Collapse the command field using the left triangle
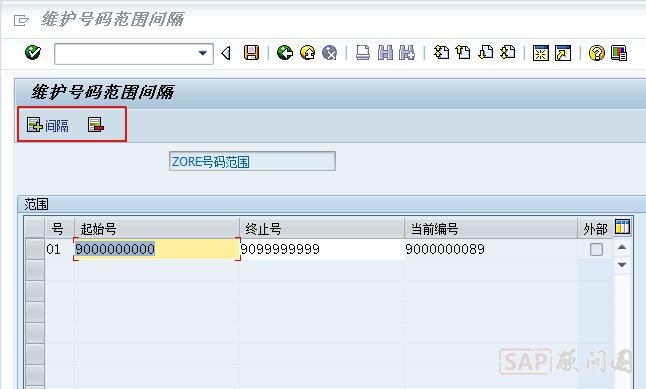This screenshot has height=389, width=646. [226, 53]
